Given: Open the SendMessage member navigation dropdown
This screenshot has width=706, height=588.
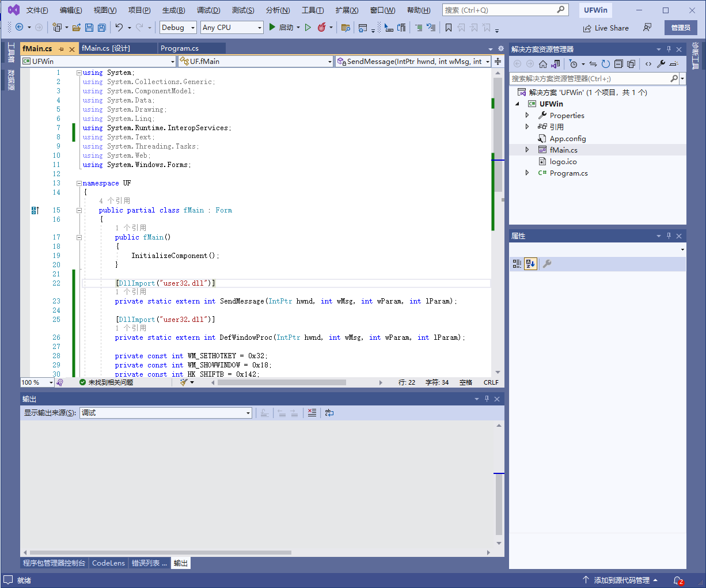Looking at the screenshot, I should pos(413,61).
